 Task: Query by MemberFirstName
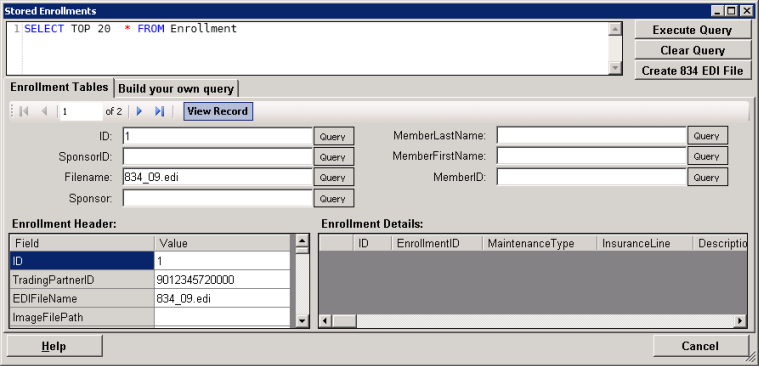tap(707, 156)
